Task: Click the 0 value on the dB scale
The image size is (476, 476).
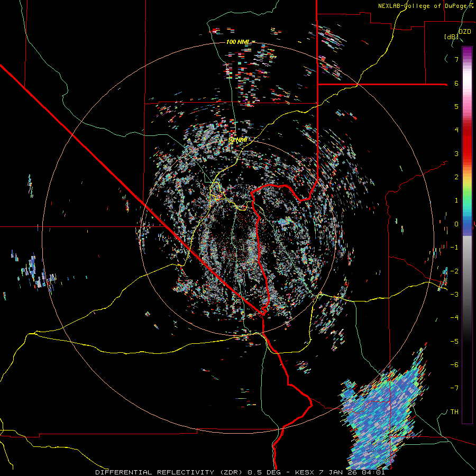Action: [x=456, y=224]
